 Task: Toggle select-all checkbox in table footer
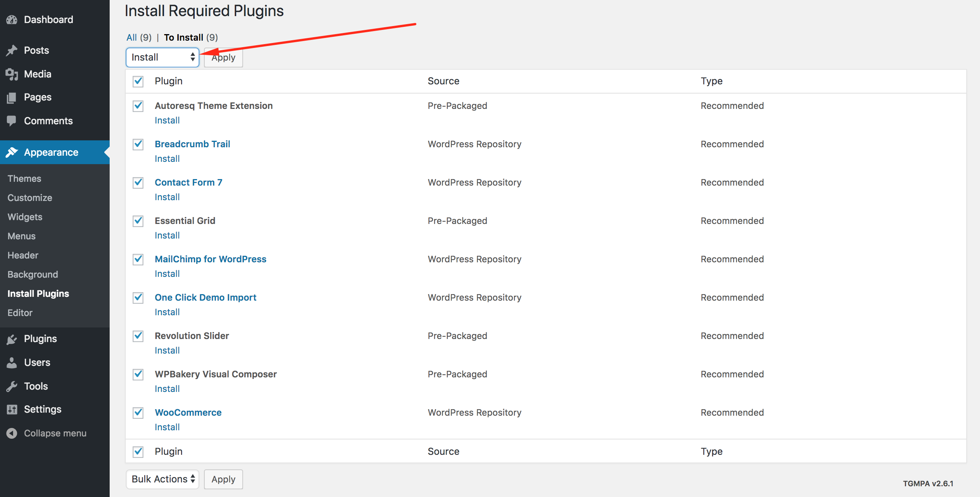pos(138,452)
